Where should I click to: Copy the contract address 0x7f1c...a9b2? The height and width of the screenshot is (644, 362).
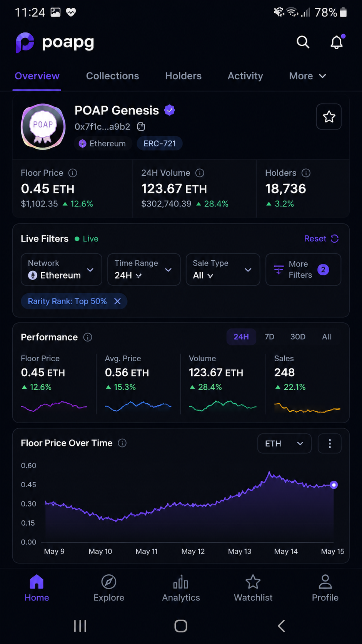[141, 127]
